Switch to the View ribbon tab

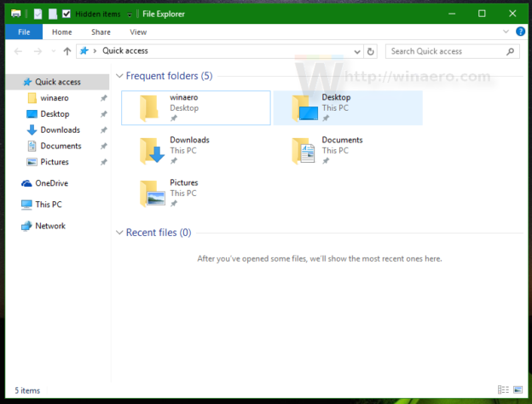click(137, 32)
